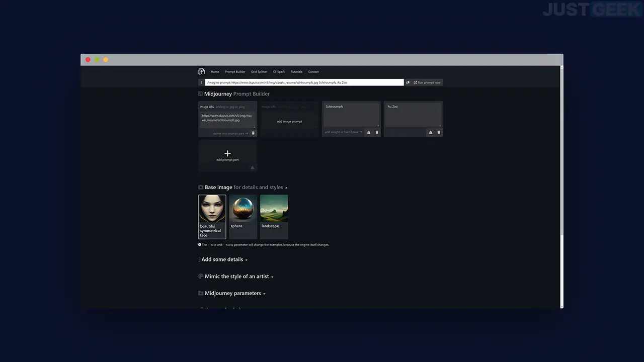
Task: Click the page's vertical scrollbar
Action: click(x=561, y=186)
